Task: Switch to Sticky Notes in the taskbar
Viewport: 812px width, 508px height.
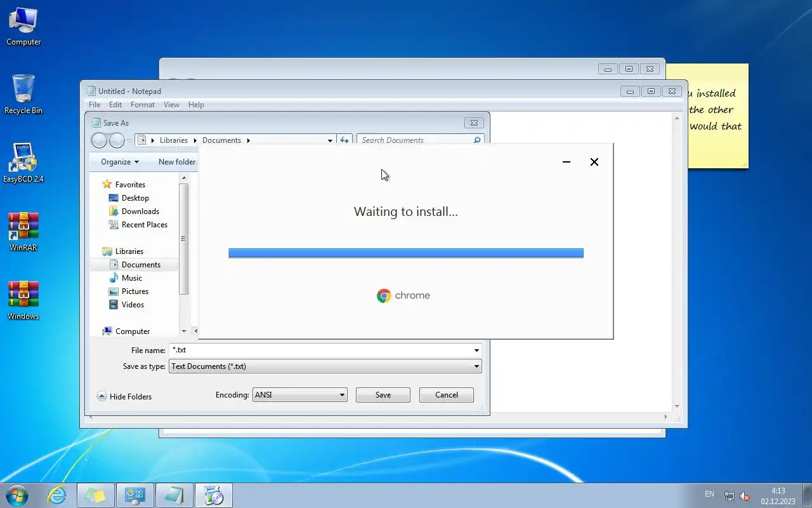Action: [96, 495]
